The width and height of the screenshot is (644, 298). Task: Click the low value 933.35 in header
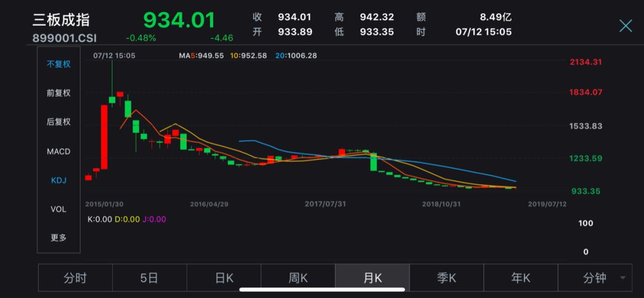tap(377, 32)
